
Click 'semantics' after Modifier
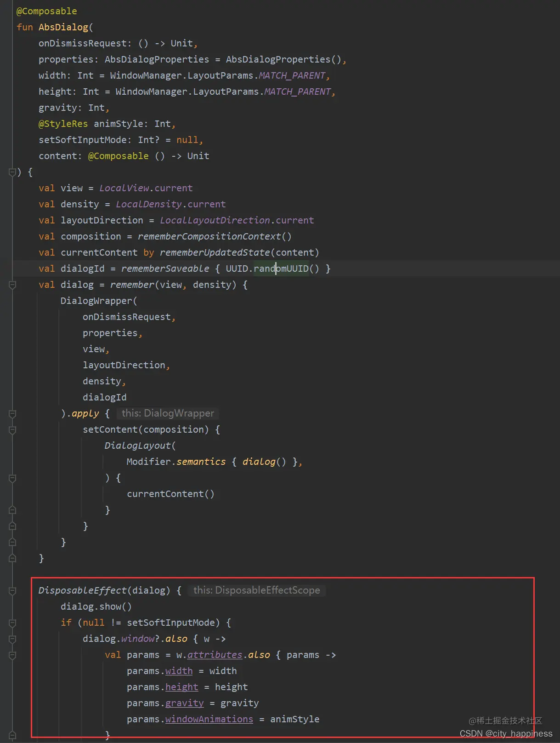[x=201, y=462]
